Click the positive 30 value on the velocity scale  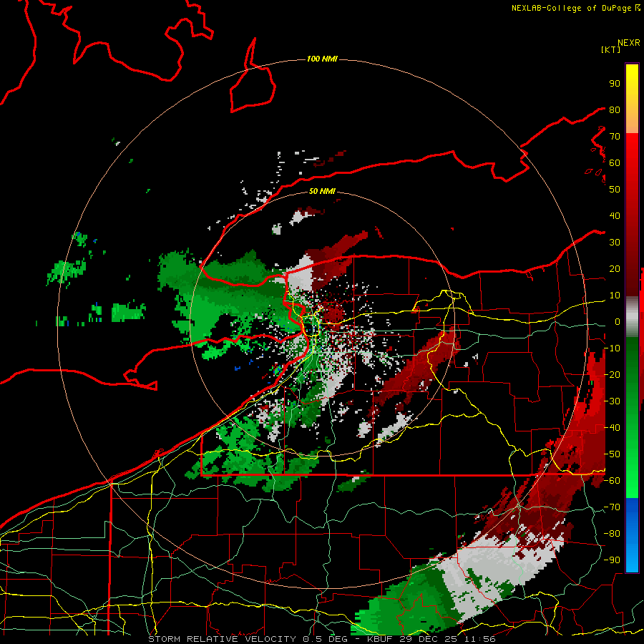(x=615, y=243)
